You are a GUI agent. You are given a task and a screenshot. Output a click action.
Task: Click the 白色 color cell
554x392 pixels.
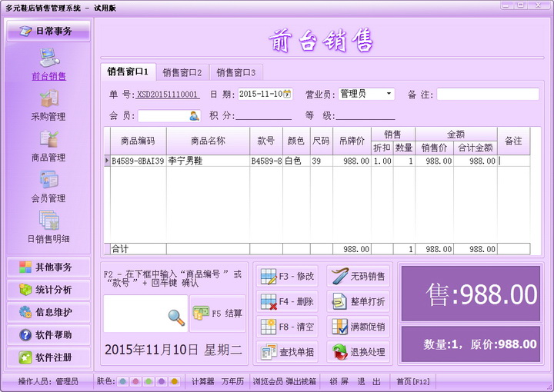click(x=297, y=161)
